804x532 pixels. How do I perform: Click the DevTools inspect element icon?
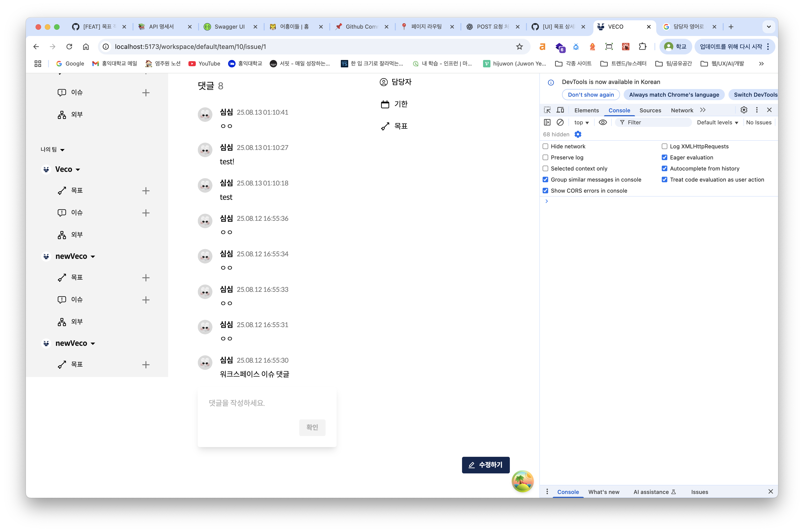click(x=547, y=110)
